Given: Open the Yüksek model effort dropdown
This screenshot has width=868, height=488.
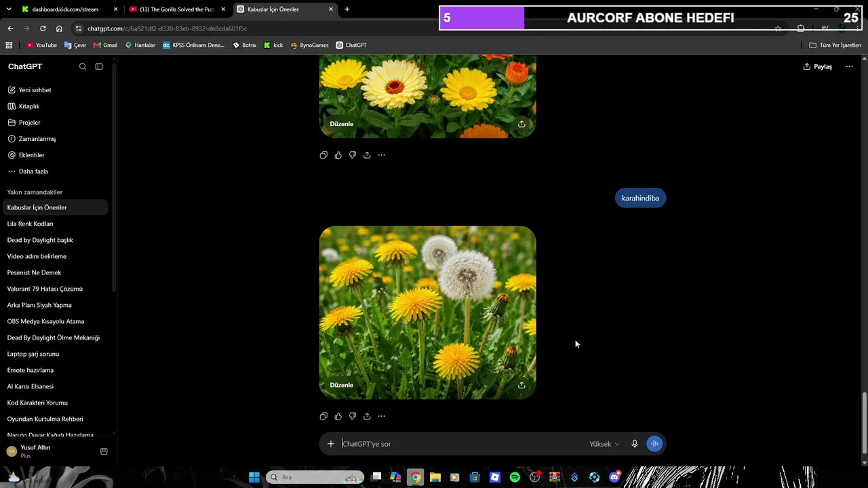Looking at the screenshot, I should [604, 444].
